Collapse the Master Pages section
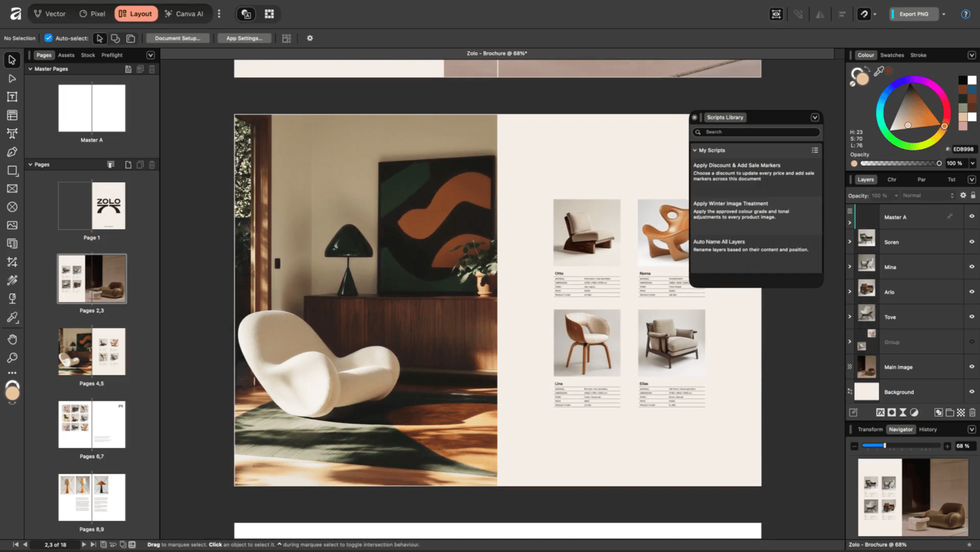980x552 pixels. 30,69
